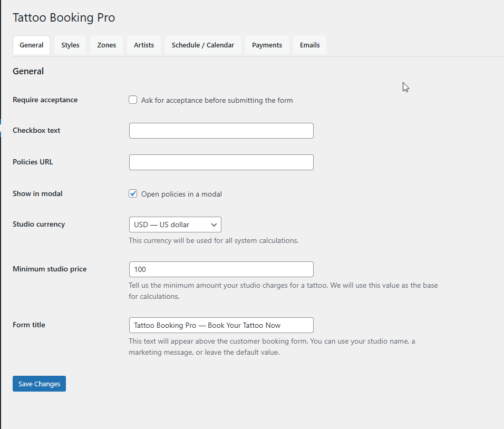Click the bold "Studio currency" row label
This screenshot has width=504, height=429.
pyautogui.click(x=38, y=225)
